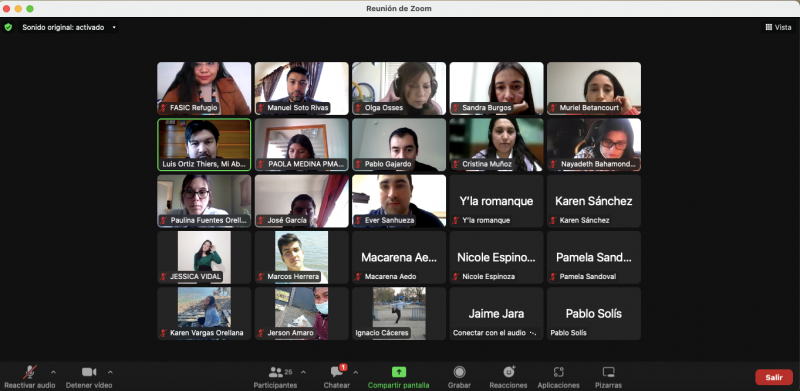Click the Salir leave button

coord(774,377)
